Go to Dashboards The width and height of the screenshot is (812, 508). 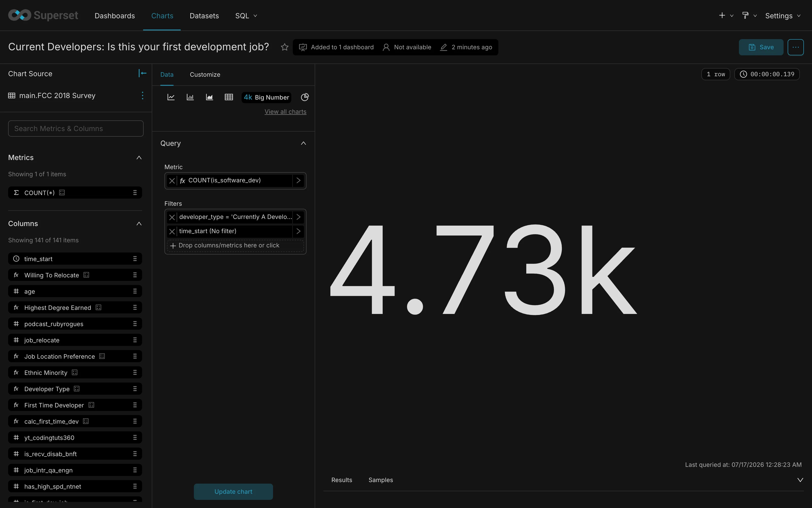pos(115,15)
